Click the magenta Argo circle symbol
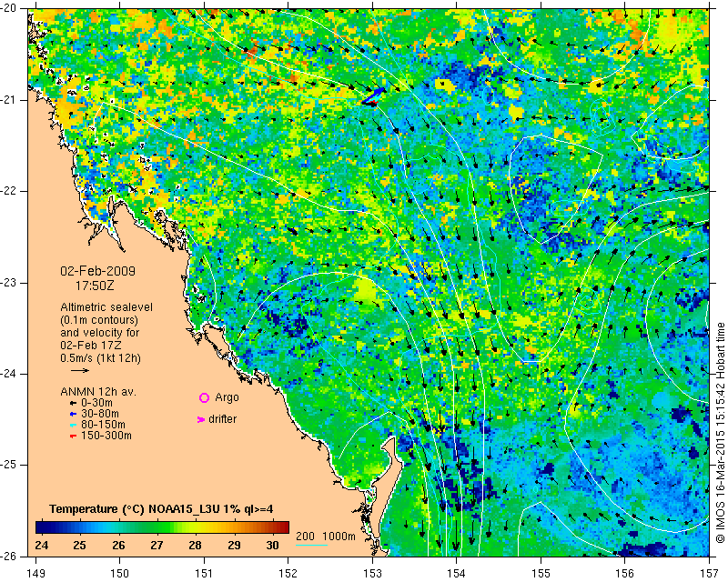 (x=204, y=397)
